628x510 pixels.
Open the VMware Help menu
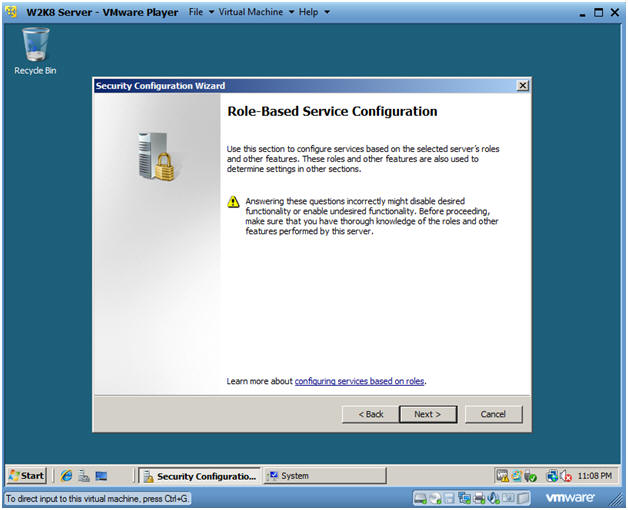308,12
